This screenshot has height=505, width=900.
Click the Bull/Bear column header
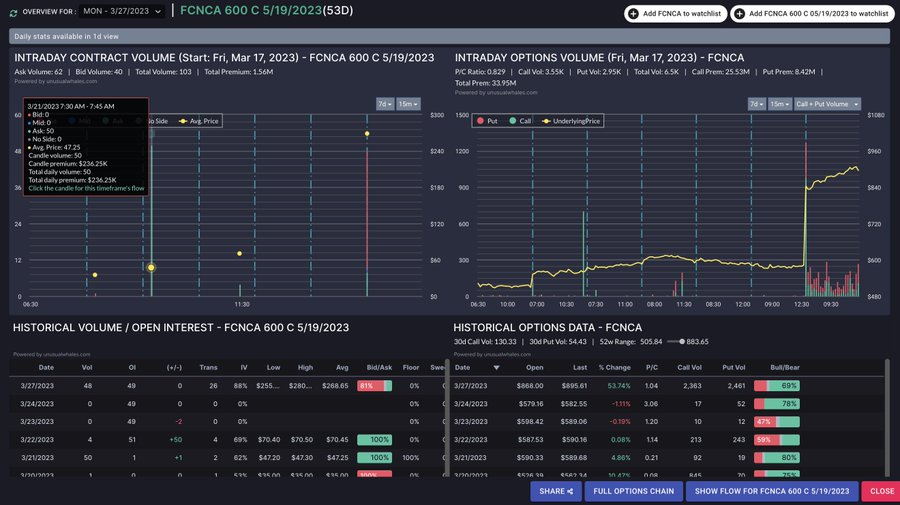(785, 367)
